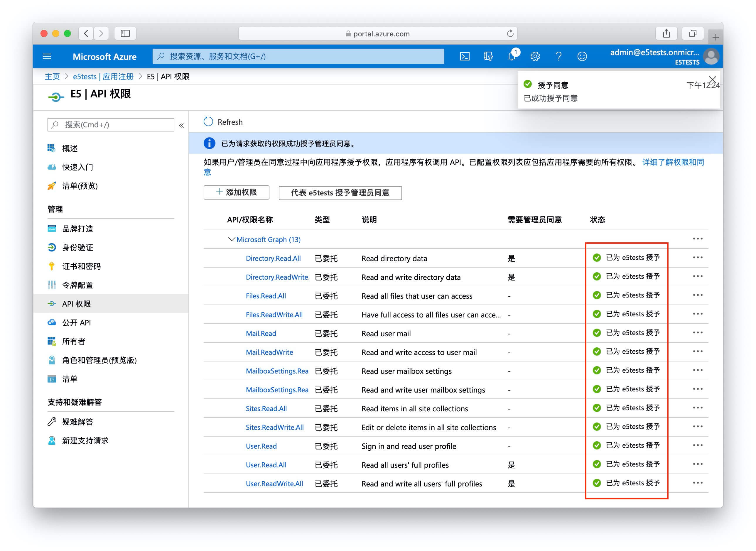756x551 pixels.
Task: Open the feedback smiley icon
Action: (582, 56)
